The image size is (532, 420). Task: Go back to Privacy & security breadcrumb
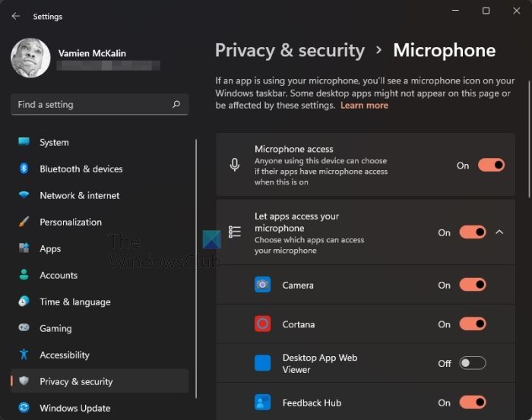pyautogui.click(x=290, y=51)
